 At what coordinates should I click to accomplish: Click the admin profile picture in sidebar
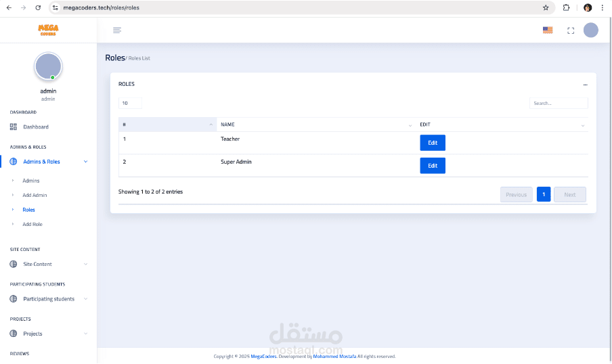pos(48,66)
